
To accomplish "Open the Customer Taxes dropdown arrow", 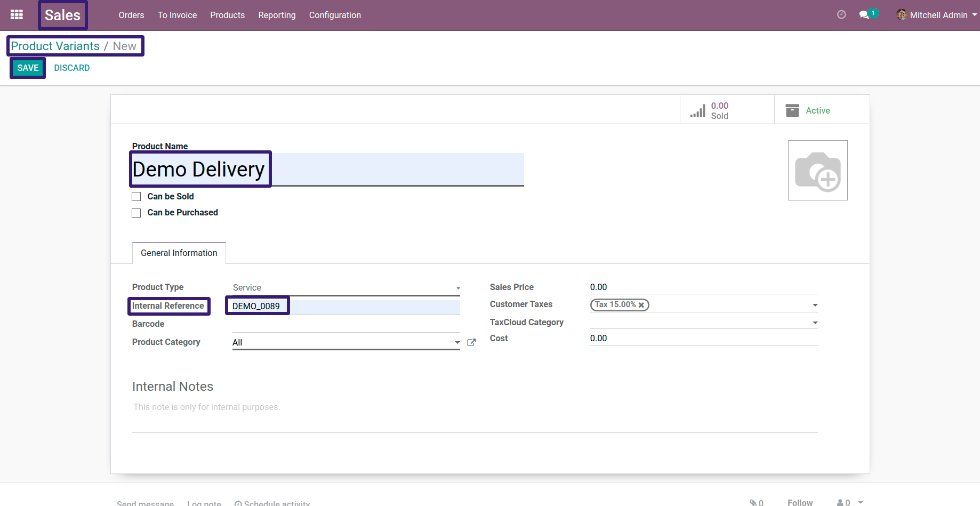I will [x=815, y=305].
